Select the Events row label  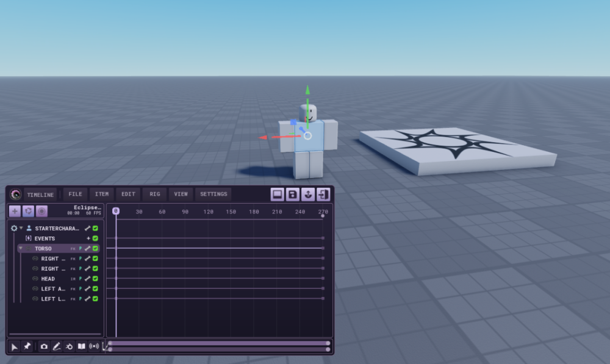point(45,238)
